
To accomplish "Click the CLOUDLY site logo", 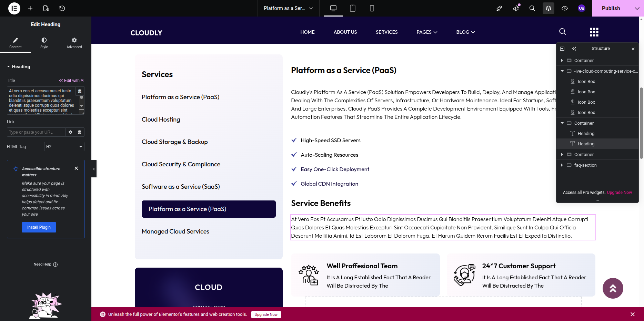I will [146, 33].
